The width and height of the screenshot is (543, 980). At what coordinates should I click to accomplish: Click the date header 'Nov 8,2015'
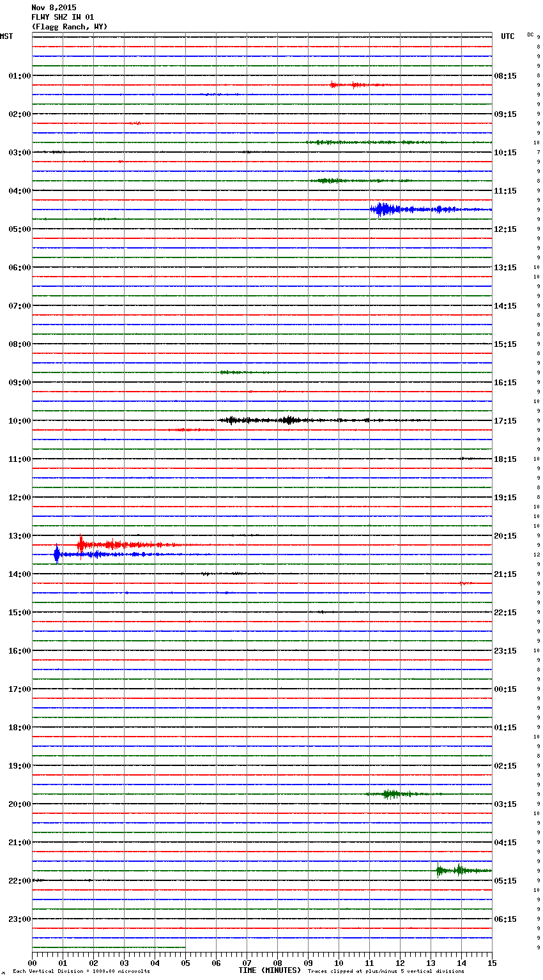[x=54, y=8]
